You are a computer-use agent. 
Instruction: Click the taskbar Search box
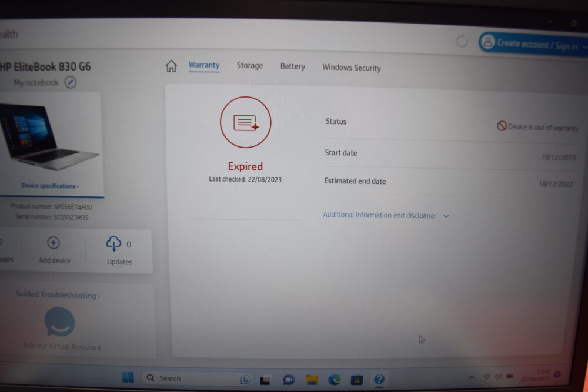click(196, 378)
